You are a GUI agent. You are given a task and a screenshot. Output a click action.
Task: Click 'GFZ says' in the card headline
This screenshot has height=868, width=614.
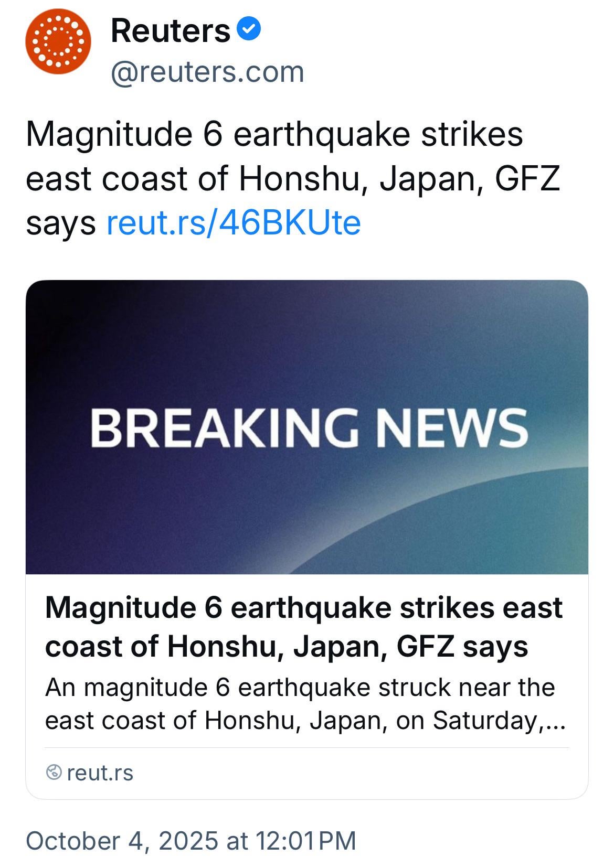coord(462,646)
